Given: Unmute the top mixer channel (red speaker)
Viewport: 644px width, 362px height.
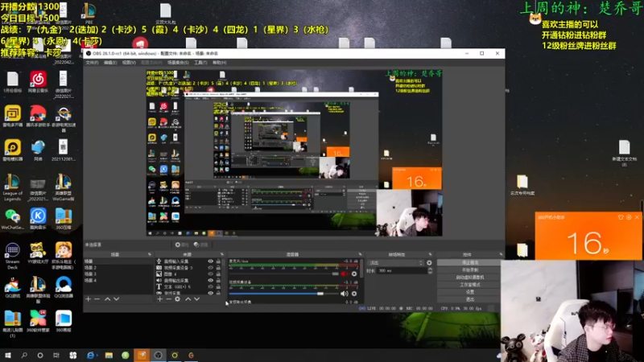Looking at the screenshot, I should 345,274.
